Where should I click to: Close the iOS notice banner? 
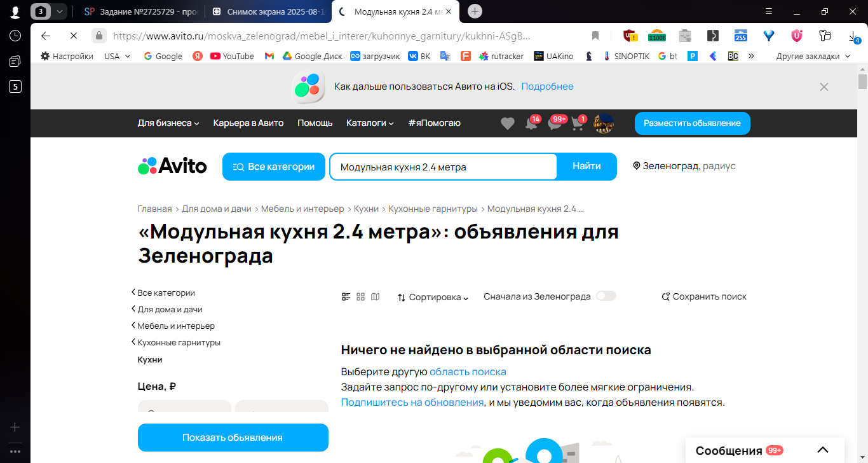point(824,87)
